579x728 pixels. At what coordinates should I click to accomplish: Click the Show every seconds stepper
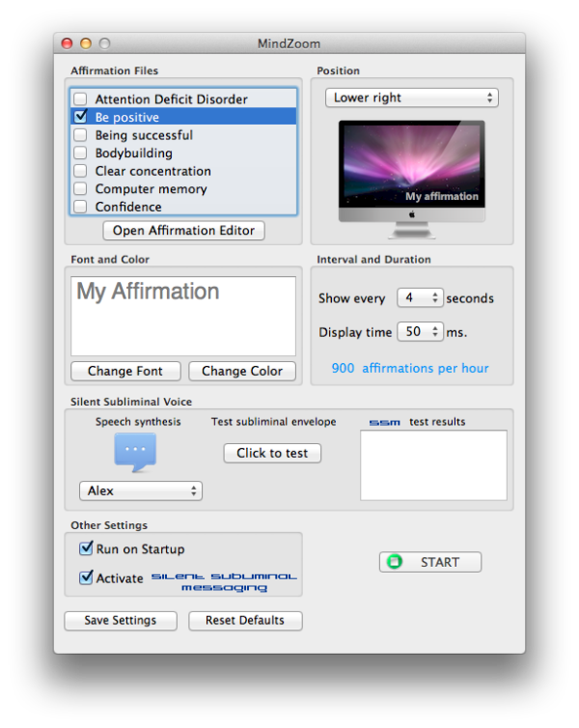435,298
